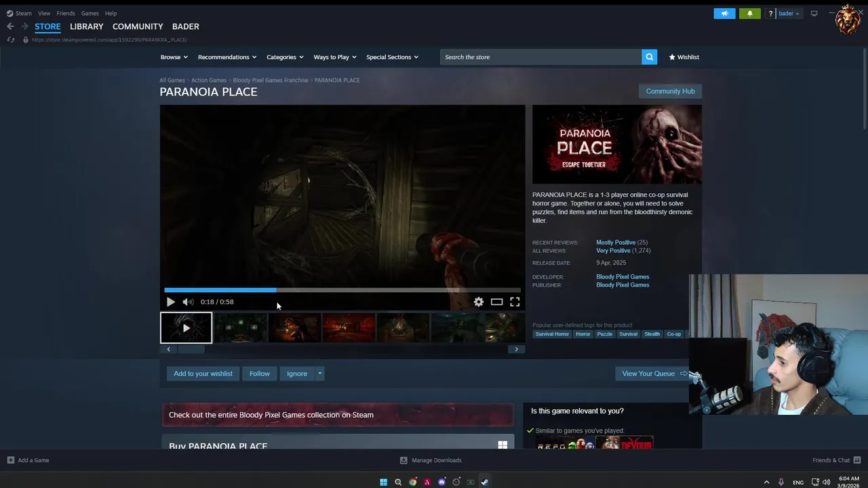Expand the Categories dropdown
The height and width of the screenshot is (488, 868).
285,57
